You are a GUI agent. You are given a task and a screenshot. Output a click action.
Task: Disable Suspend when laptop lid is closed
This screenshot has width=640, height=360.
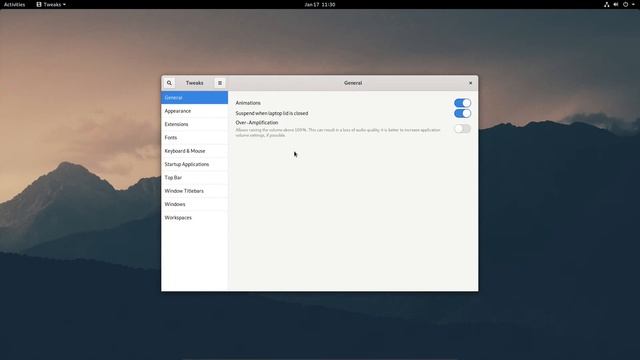462,113
